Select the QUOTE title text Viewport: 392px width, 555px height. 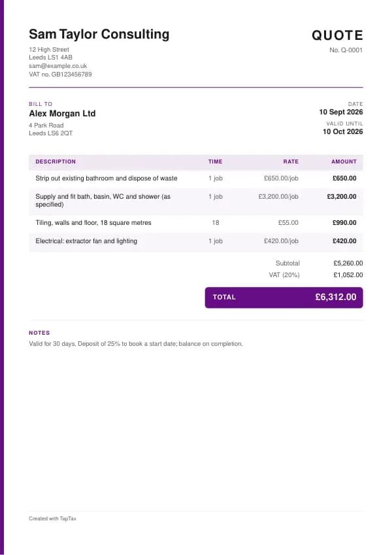point(337,35)
